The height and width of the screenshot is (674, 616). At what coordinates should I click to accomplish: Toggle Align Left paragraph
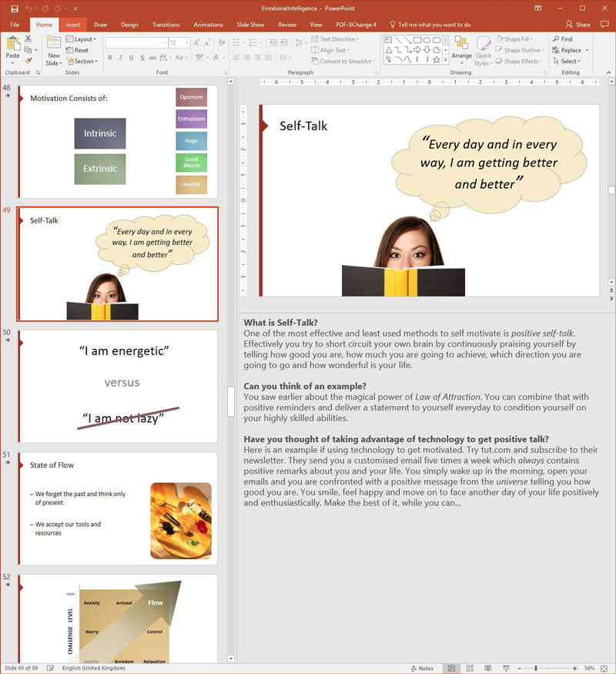tap(236, 57)
